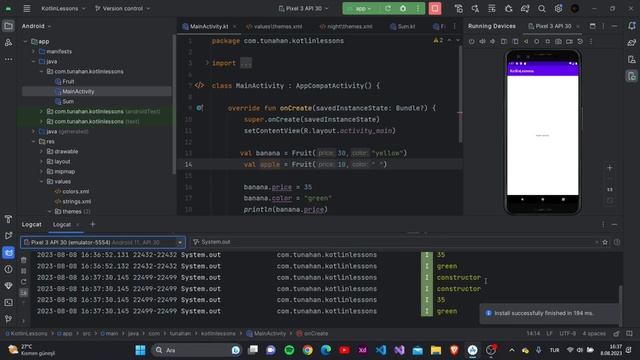This screenshot has height=360, width=640.
Task: Open Logcat device selection combo box
Action: (x=103, y=242)
